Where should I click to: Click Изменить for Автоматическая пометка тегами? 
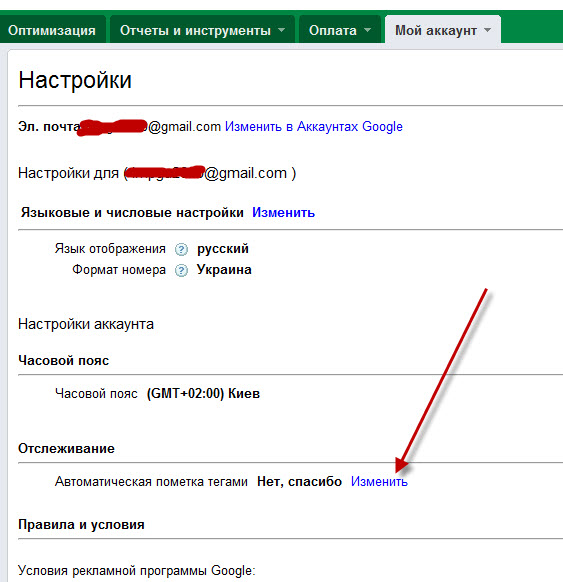pyautogui.click(x=379, y=481)
